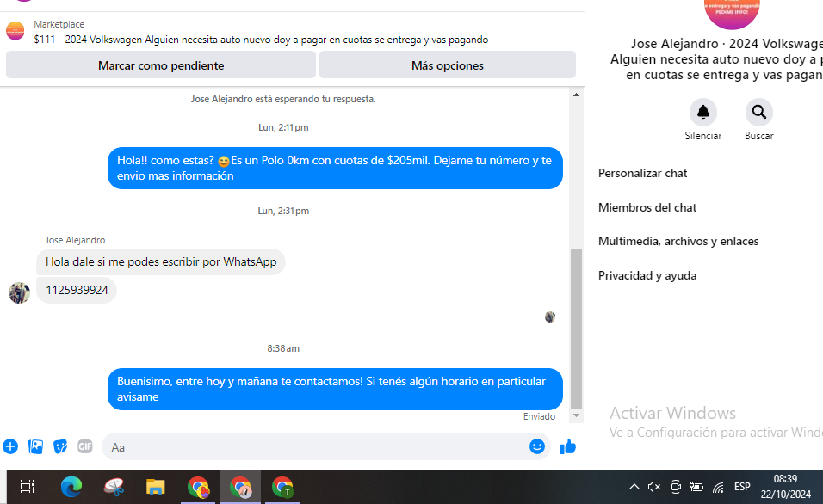Viewport: 823px width, 504px height.
Task: Expand Personalizar chat section
Action: point(642,173)
